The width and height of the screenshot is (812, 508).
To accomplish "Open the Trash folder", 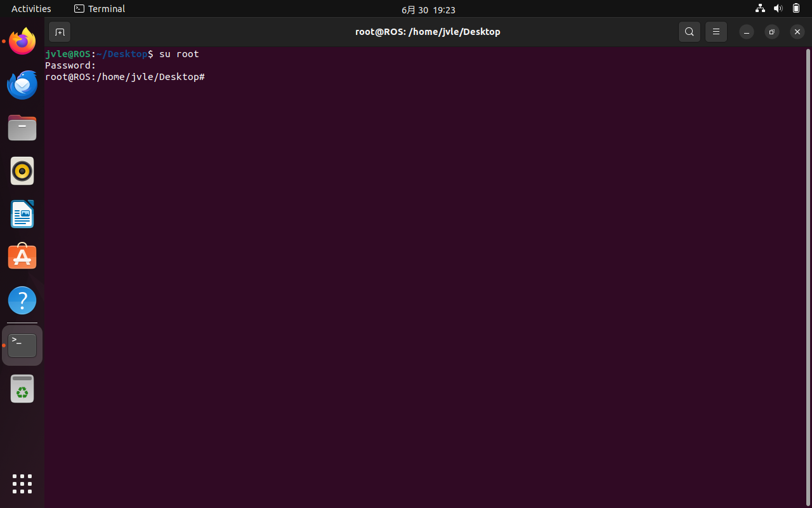I will 22,389.
